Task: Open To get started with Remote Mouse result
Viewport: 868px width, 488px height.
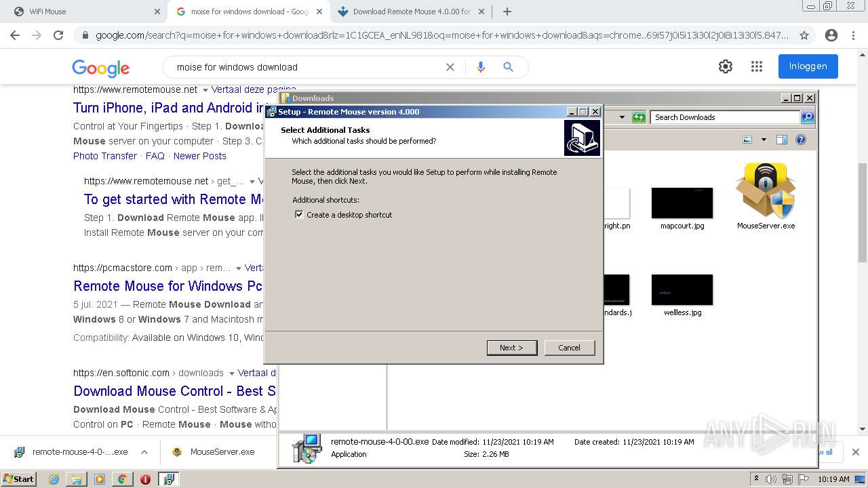Action: pos(174,199)
